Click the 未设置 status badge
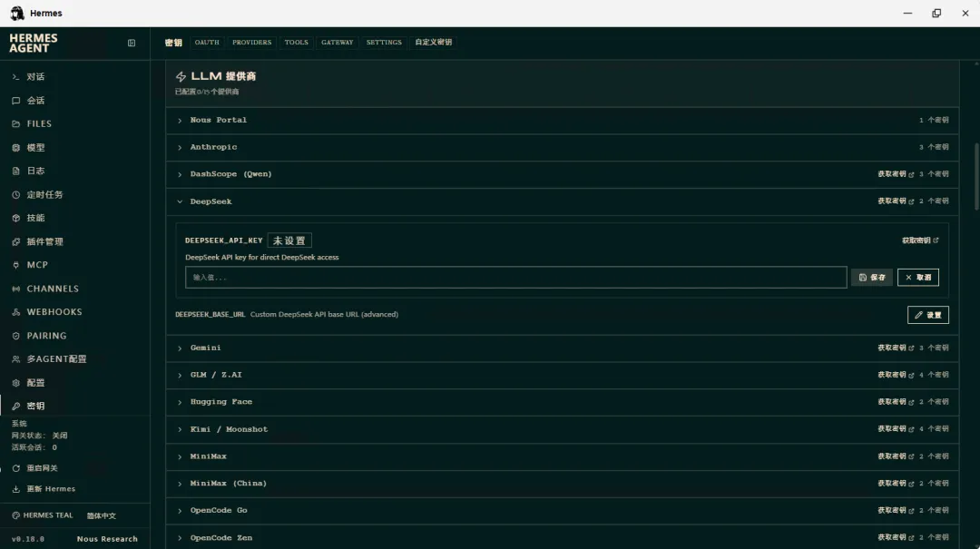980x549 pixels. [289, 240]
